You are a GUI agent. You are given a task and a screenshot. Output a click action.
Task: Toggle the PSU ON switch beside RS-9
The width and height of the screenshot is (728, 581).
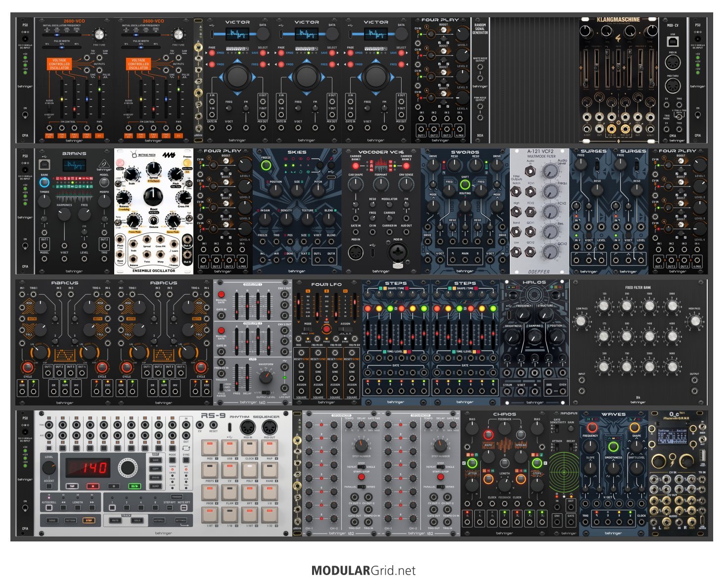25,507
